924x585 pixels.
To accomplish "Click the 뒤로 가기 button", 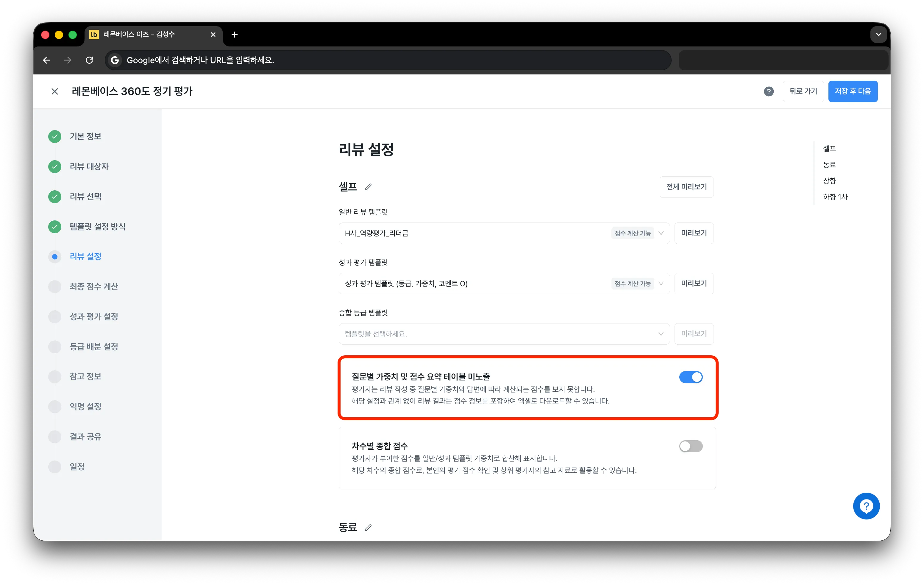I will coord(803,91).
